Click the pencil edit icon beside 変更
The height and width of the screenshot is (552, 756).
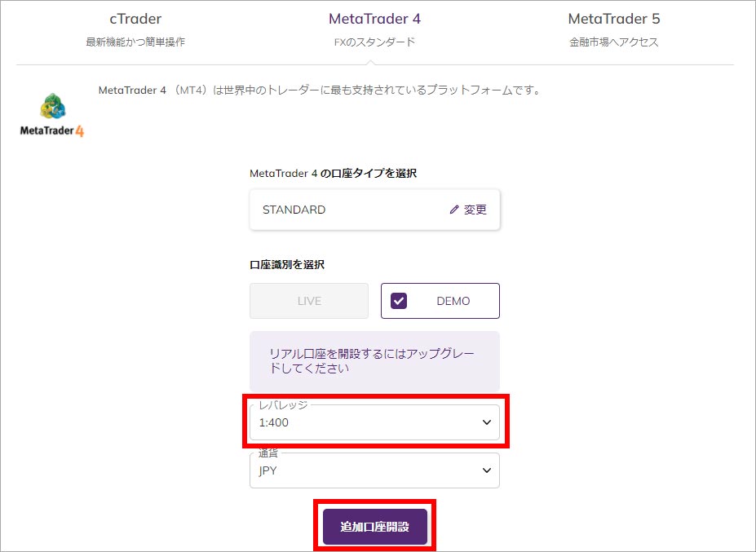pos(454,210)
